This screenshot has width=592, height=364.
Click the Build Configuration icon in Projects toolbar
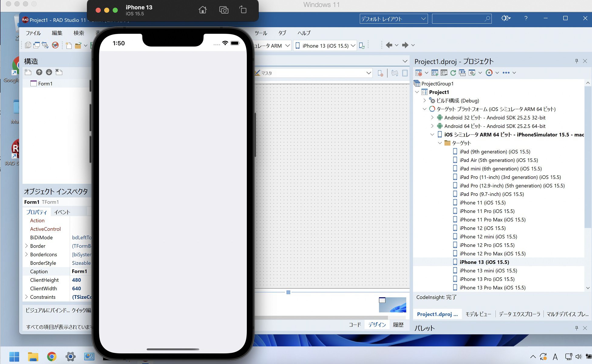(x=472, y=73)
